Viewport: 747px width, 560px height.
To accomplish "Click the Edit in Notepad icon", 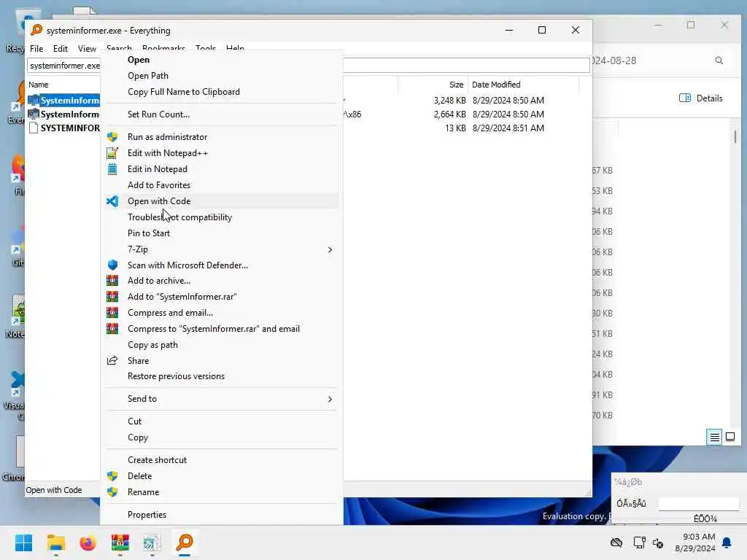I will pos(112,169).
